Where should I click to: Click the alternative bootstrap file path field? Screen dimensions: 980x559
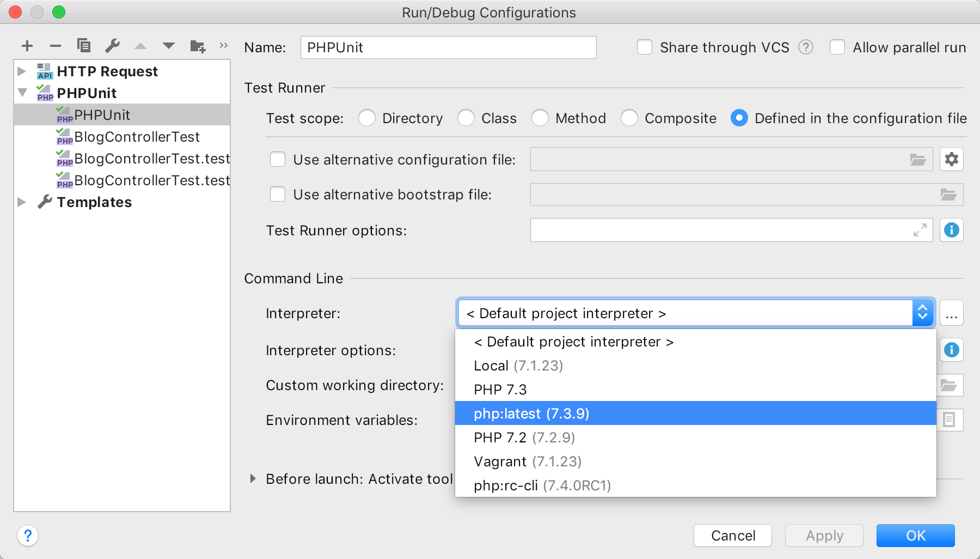[747, 195]
